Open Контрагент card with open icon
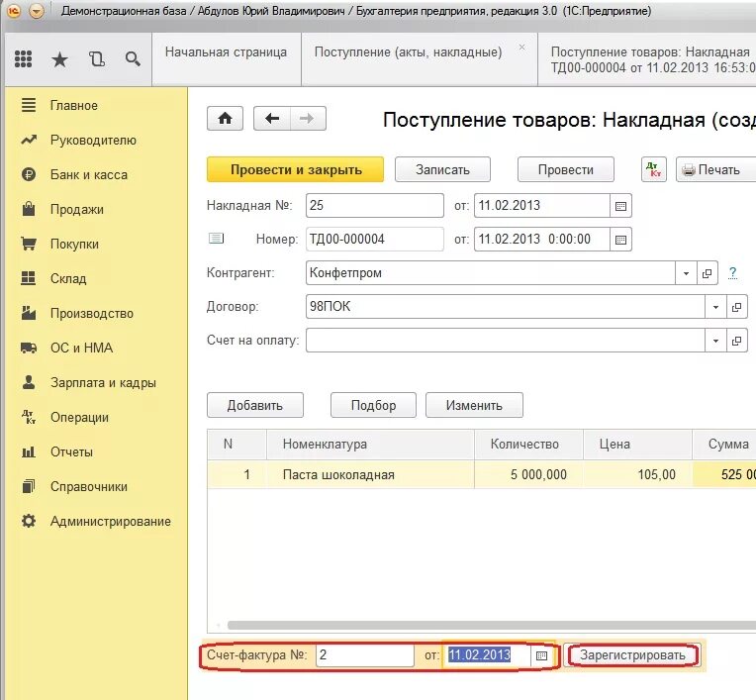Viewport: 756px width, 700px height. point(708,273)
